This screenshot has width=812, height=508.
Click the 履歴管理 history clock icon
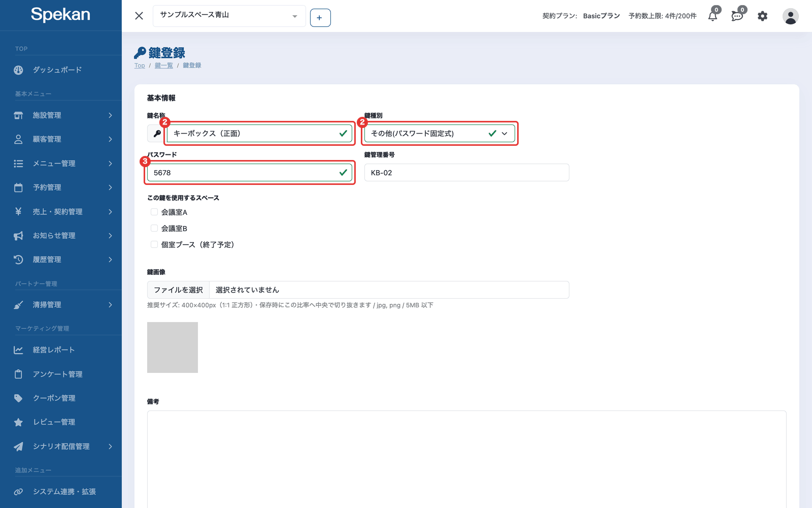[18, 260]
